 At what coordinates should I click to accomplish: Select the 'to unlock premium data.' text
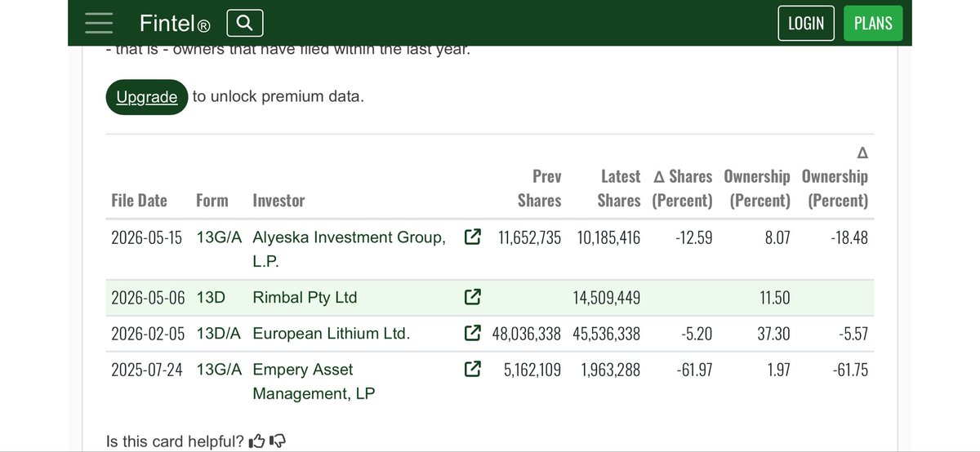[x=278, y=97]
